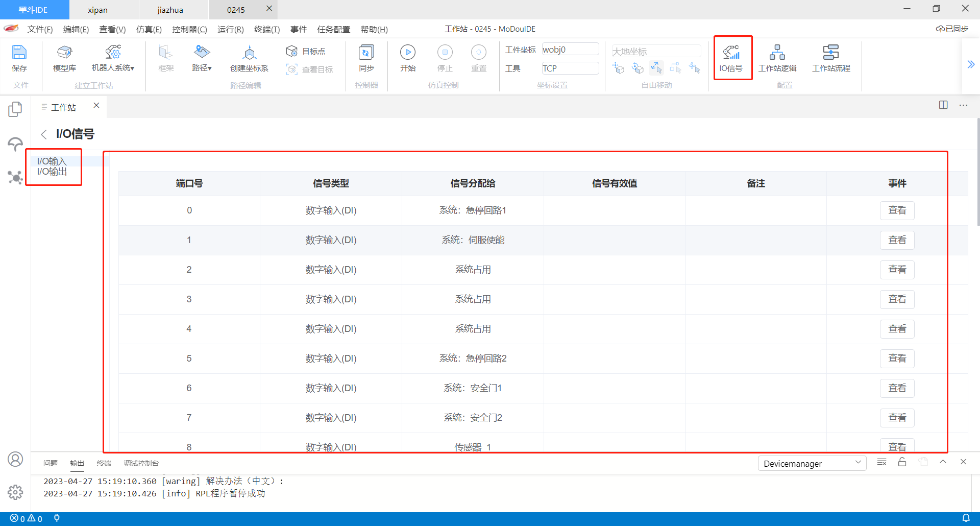Open the Devicemanager dropdown
Screen dimensions: 980x526
(812, 463)
